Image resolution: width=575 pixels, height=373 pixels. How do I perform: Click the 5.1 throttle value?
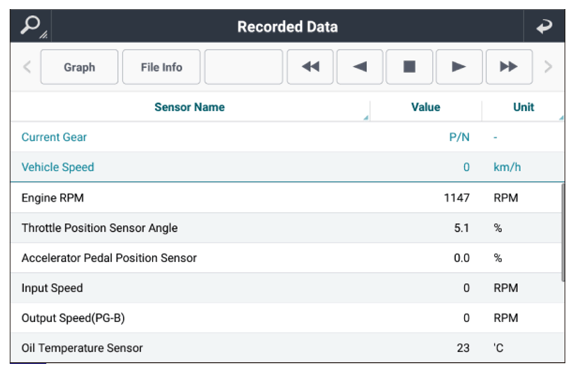(461, 228)
